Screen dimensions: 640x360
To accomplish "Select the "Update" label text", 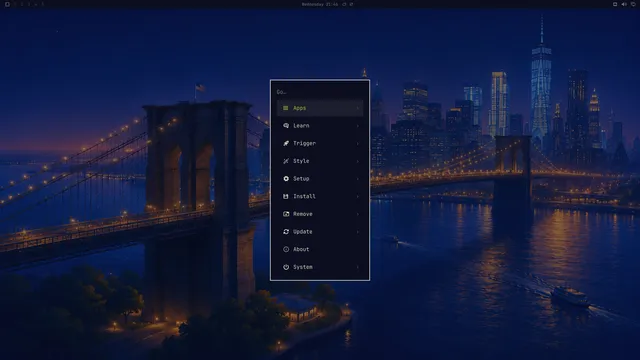I will pos(302,231).
